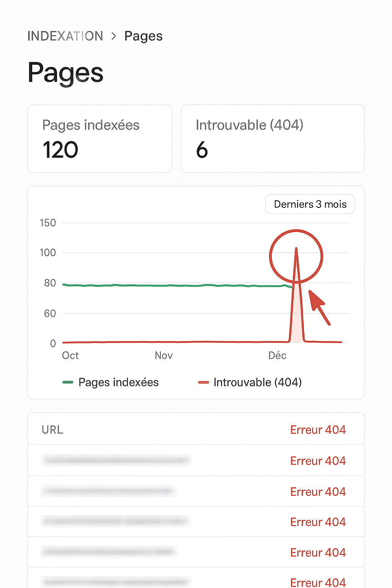This screenshot has height=588, width=392.
Task: Click the breadcrumb chevron separator
Action: (x=114, y=36)
